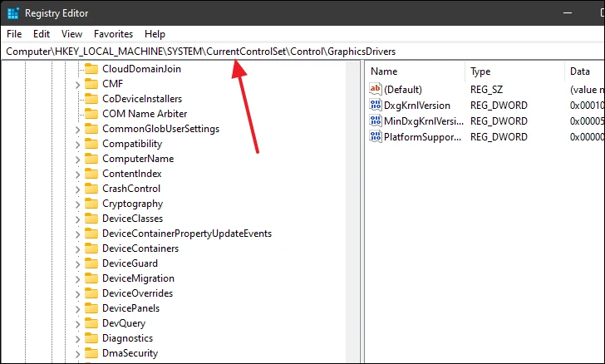Image resolution: width=605 pixels, height=364 pixels.
Task: Select the DxgKrnlVersion value name
Action: click(x=417, y=106)
